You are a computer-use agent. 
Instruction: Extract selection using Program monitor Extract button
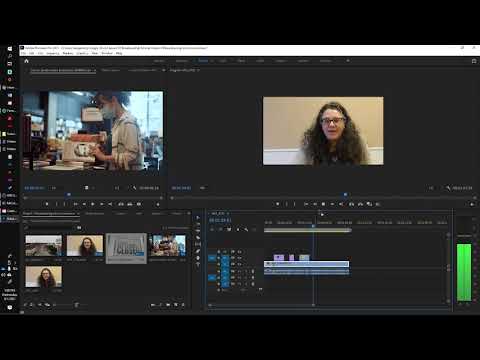(360, 204)
